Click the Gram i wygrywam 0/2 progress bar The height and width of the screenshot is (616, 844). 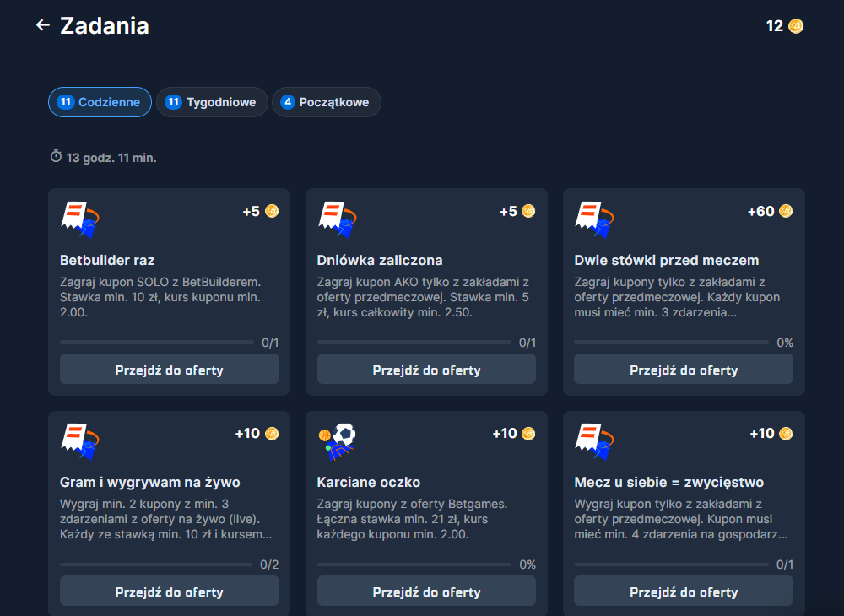pos(156,565)
